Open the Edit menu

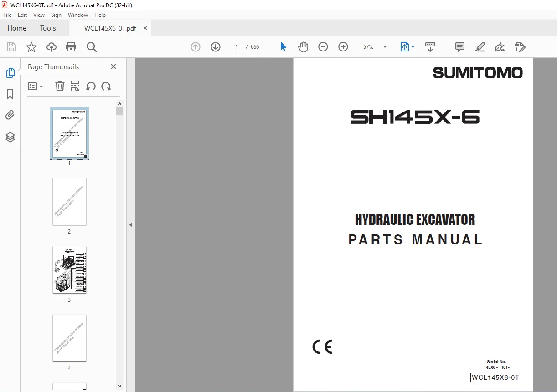point(22,15)
